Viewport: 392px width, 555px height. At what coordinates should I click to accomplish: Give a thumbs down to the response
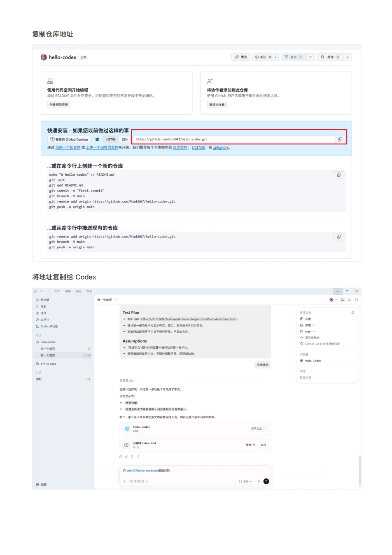point(132,457)
